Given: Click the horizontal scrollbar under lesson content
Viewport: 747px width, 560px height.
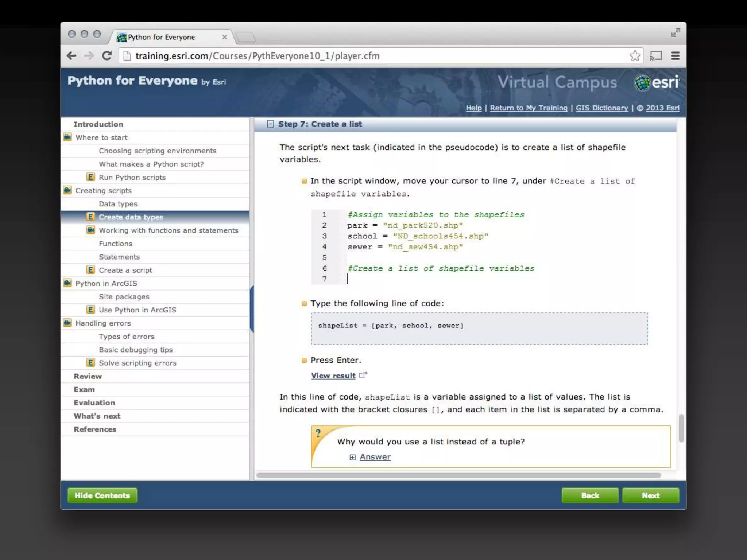Looking at the screenshot, I should point(458,475).
